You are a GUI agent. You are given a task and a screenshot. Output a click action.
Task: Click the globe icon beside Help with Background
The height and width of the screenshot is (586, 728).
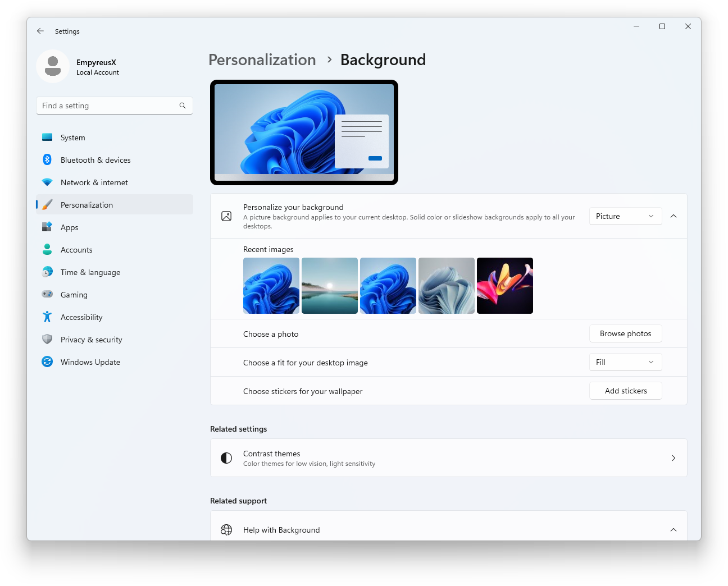tap(226, 530)
